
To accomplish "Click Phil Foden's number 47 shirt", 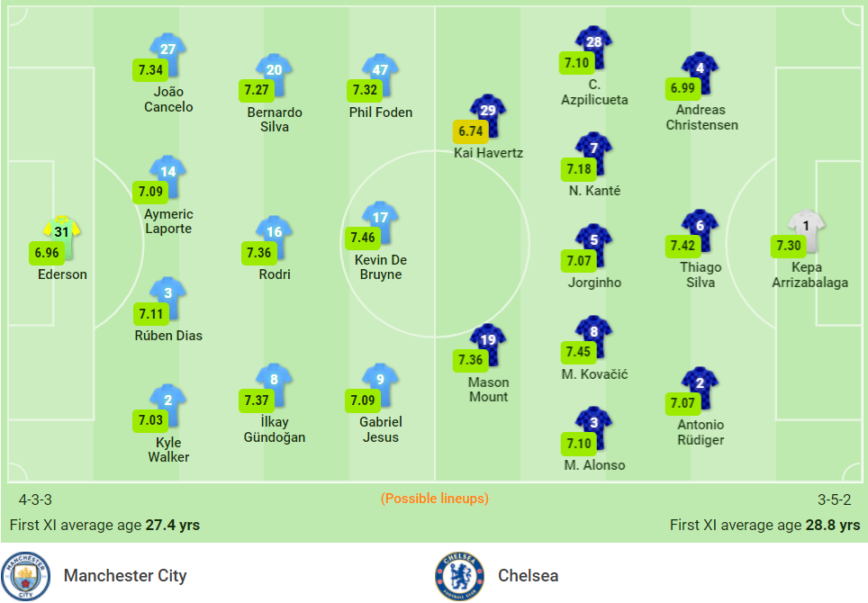I will point(380,75).
